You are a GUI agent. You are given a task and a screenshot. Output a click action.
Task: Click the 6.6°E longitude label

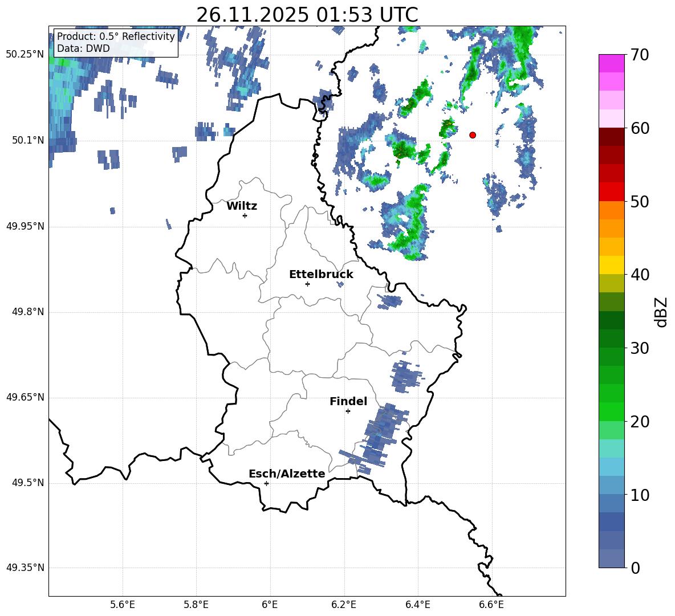point(491,605)
